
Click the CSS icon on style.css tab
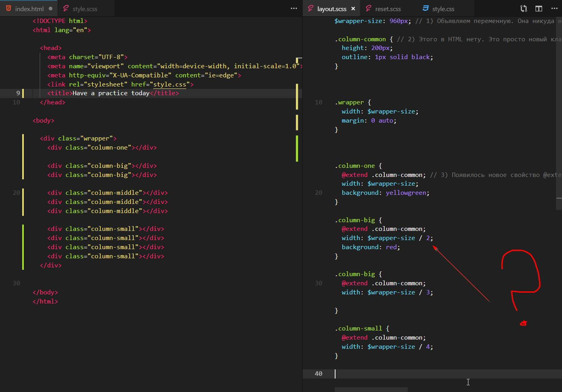click(x=426, y=8)
